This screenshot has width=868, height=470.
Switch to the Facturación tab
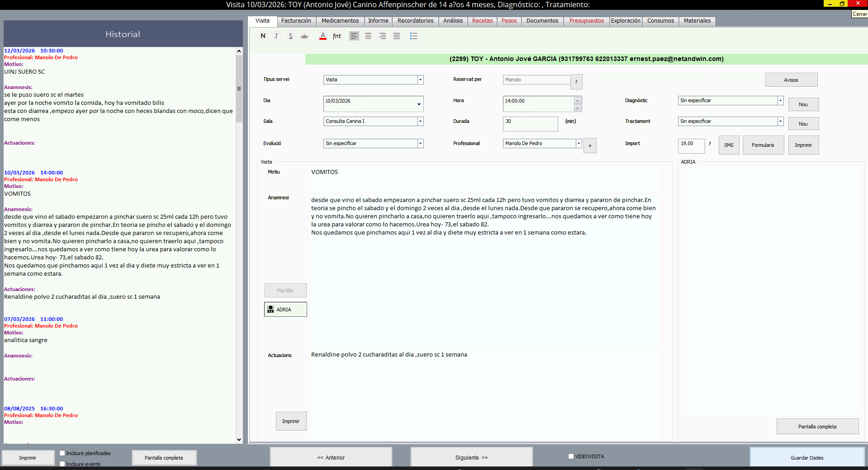click(296, 21)
